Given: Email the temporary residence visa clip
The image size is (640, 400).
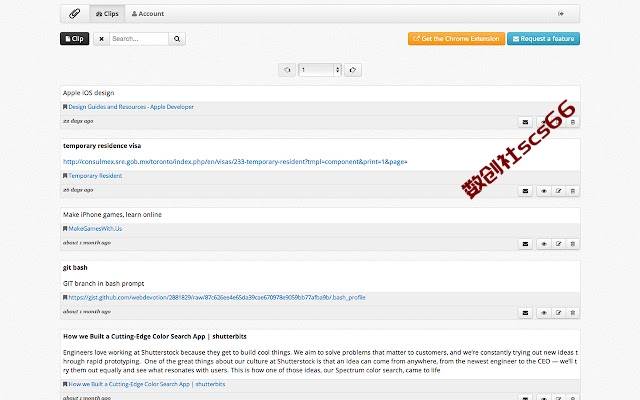Looking at the screenshot, I should click(x=525, y=191).
